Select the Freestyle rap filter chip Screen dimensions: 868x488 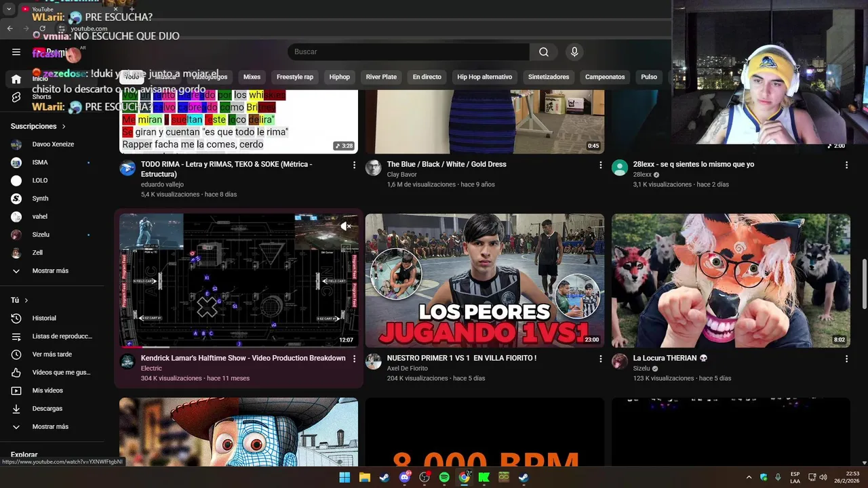(295, 77)
